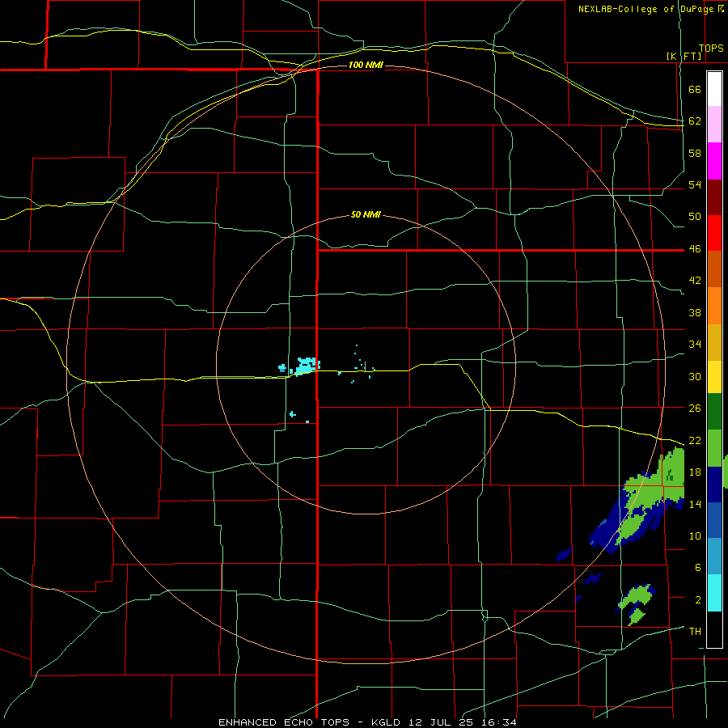
Task: Click the largest cyan echo cluster near center
Action: tap(307, 365)
